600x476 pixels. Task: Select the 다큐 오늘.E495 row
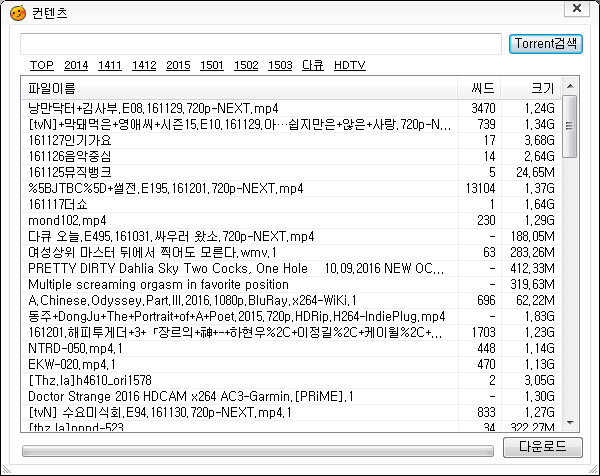click(x=291, y=237)
